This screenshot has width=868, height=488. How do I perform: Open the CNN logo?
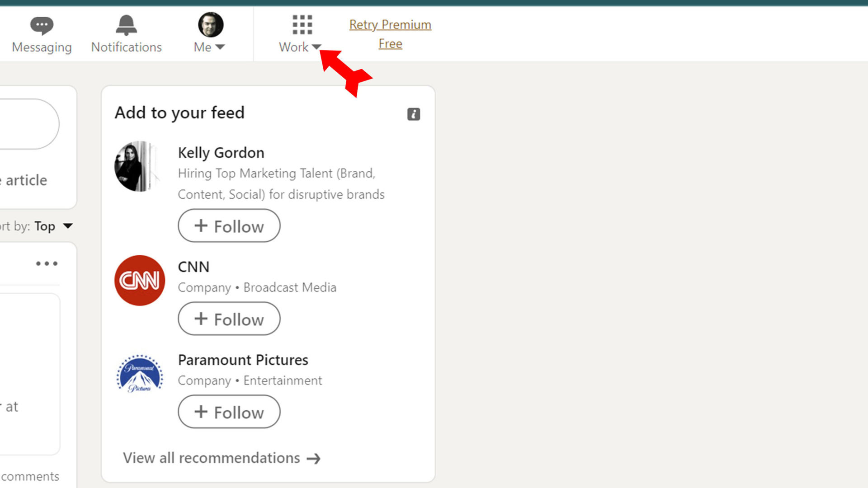[x=140, y=280]
